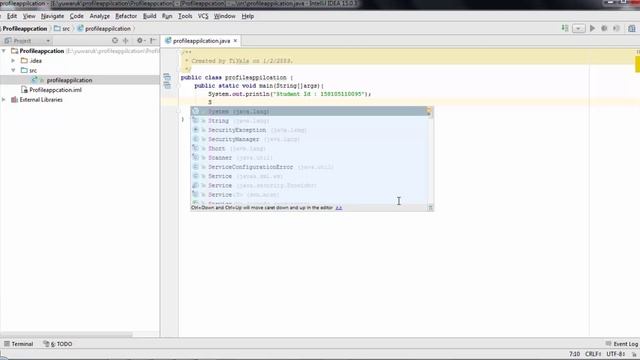Expand External Libraries node
Viewport: 640px width, 360px height.
(4, 100)
